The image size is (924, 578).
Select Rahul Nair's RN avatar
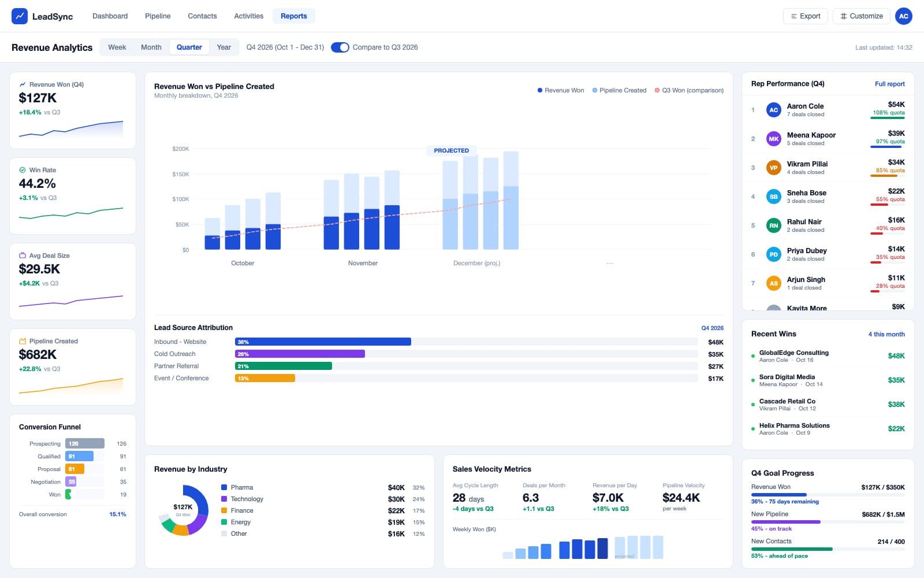tap(774, 225)
